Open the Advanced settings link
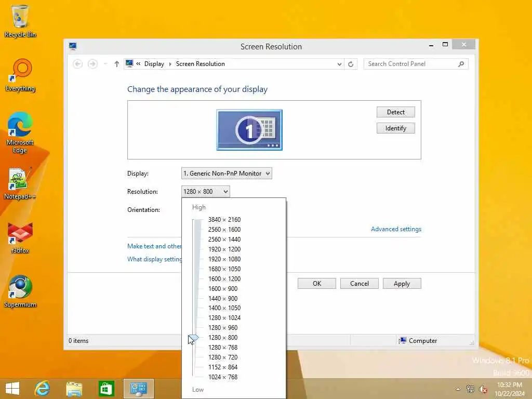The width and height of the screenshot is (532, 399). (396, 229)
